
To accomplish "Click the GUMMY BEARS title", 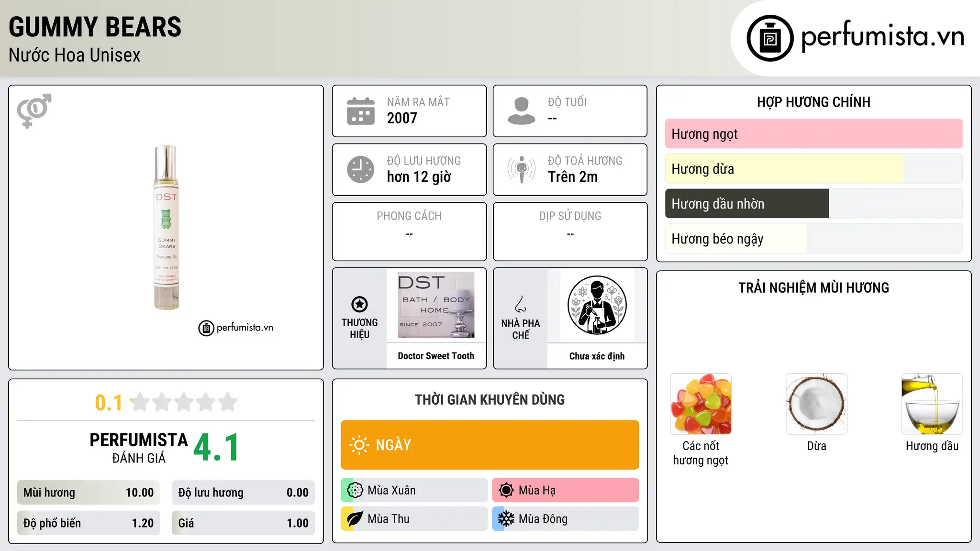I will tap(95, 27).
